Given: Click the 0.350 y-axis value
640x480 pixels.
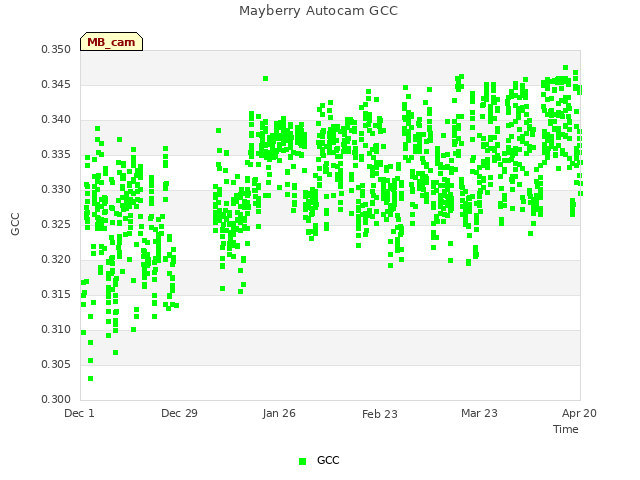Looking at the screenshot, I should tap(56, 49).
